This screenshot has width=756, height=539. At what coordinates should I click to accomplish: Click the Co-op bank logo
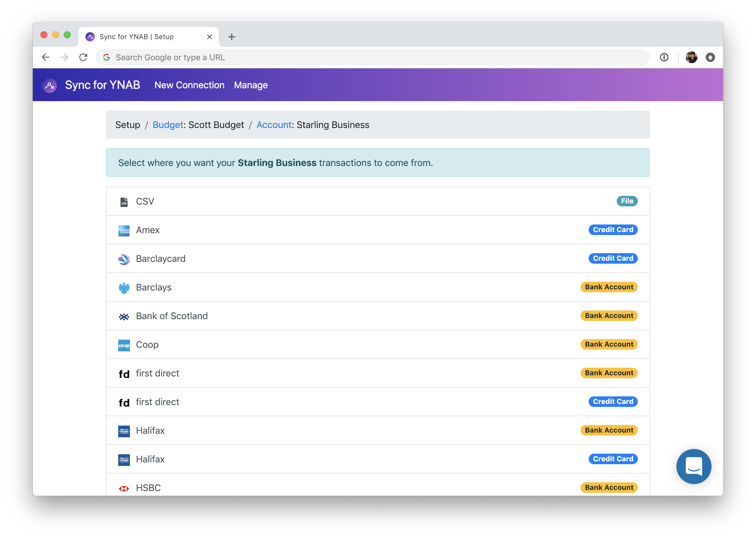(x=124, y=345)
